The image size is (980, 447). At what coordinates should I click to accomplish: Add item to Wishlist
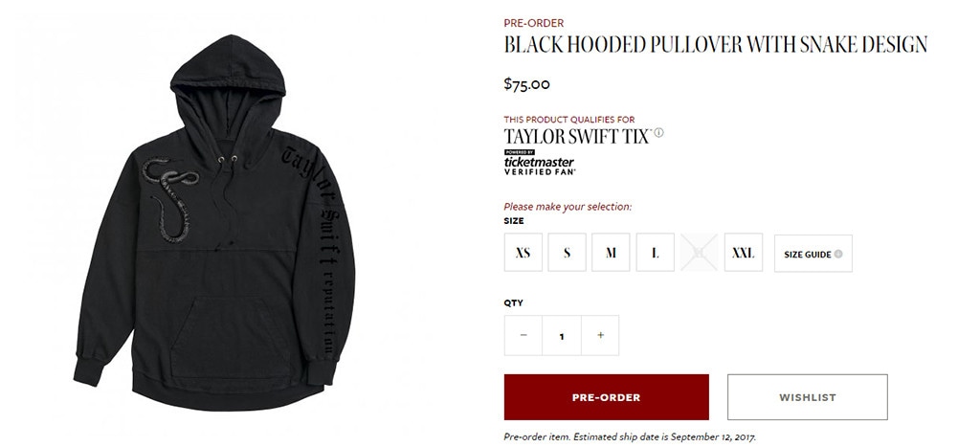[x=808, y=397]
